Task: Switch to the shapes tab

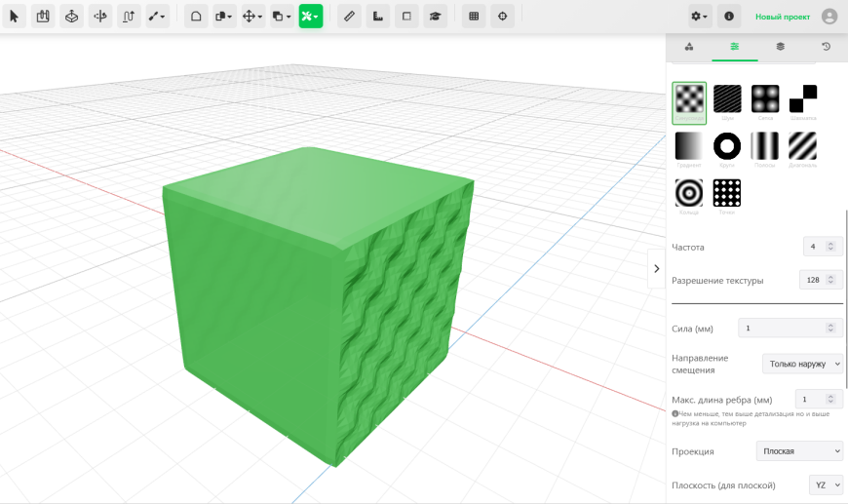Action: click(x=689, y=47)
